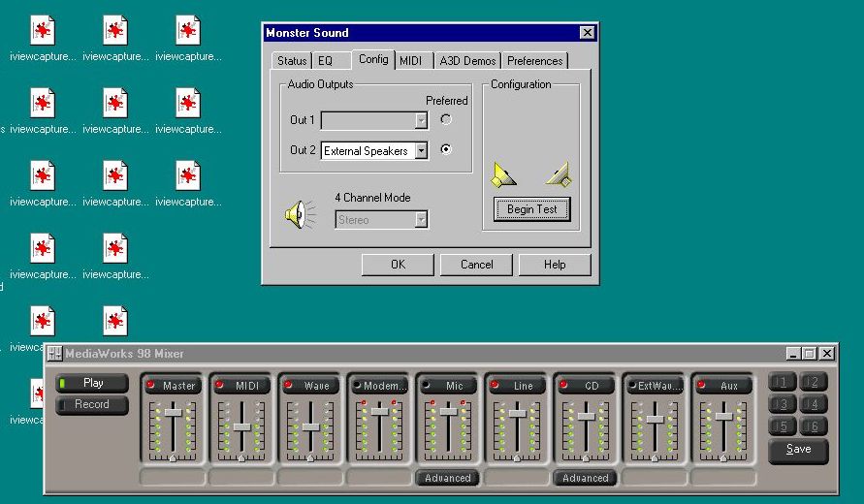Go to the Preferences tab
864x504 pixels.
pos(535,61)
